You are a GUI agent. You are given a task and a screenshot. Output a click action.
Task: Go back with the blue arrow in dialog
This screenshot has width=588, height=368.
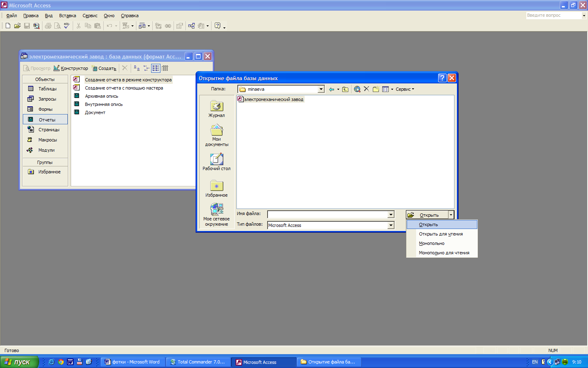click(x=332, y=89)
